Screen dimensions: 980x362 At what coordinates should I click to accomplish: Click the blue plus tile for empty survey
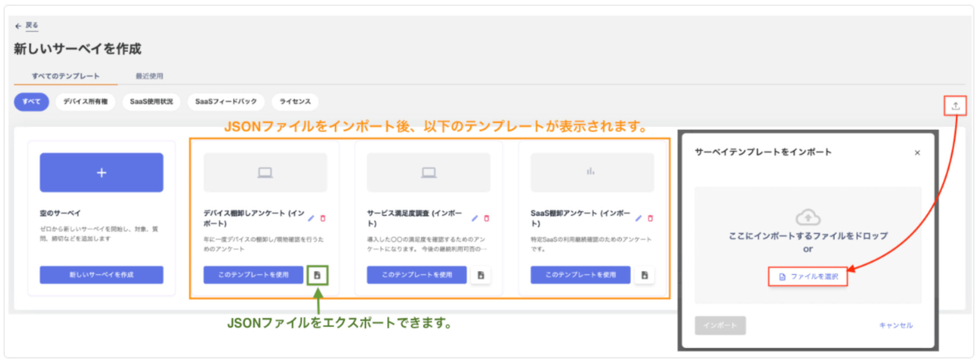pos(101,173)
